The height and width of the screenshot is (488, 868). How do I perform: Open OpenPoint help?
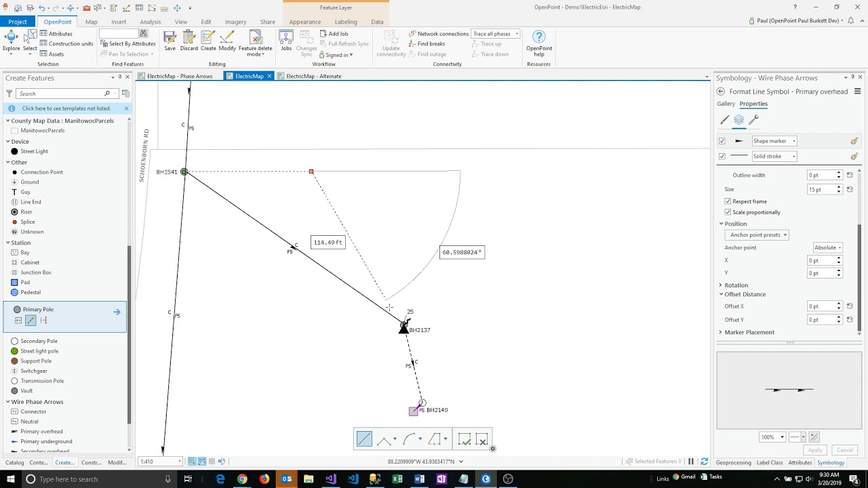point(539,43)
